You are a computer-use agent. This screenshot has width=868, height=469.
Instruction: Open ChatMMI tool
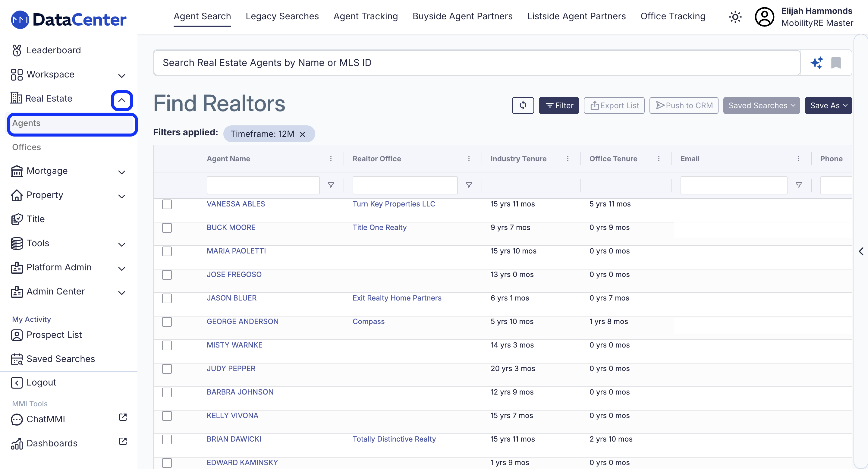click(x=38, y=419)
